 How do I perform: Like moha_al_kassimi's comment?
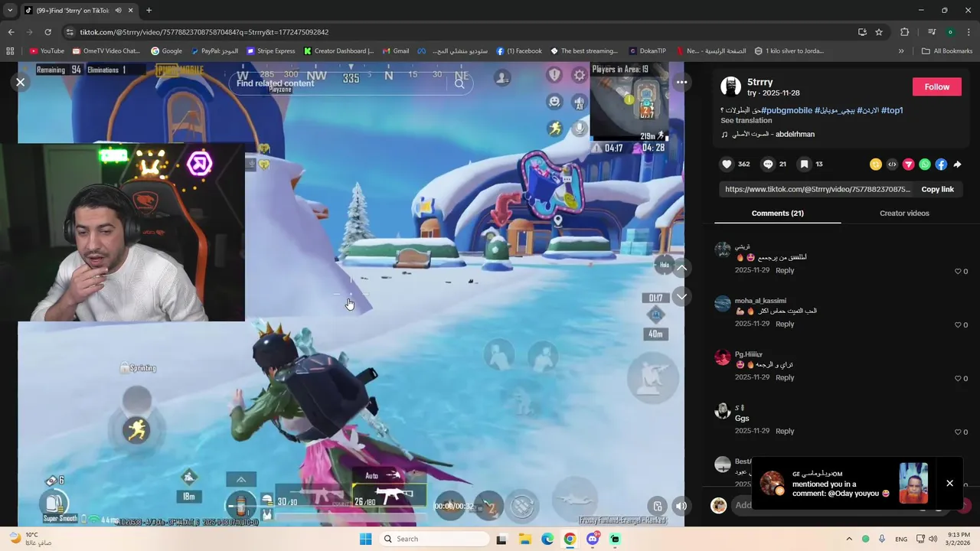point(958,324)
